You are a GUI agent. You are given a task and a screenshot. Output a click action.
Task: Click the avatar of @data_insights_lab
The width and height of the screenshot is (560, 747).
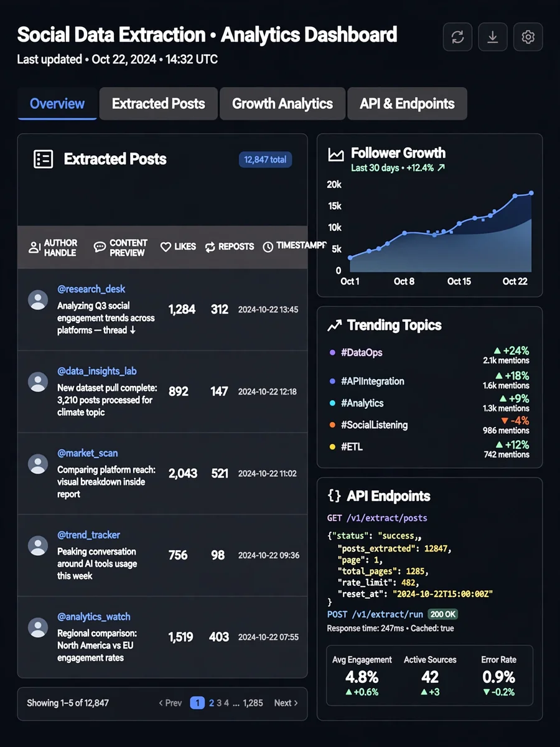pyautogui.click(x=38, y=382)
